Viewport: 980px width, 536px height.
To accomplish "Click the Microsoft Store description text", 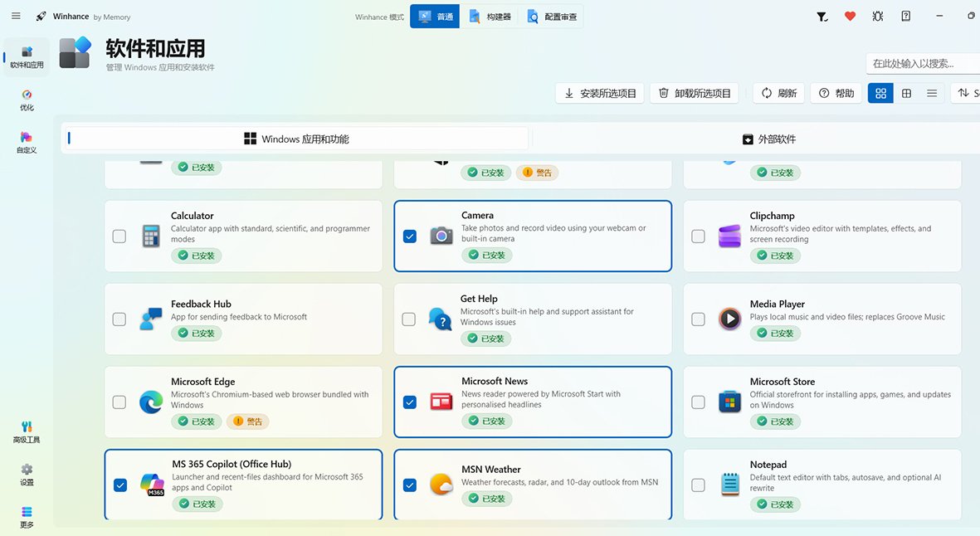I will coord(850,399).
